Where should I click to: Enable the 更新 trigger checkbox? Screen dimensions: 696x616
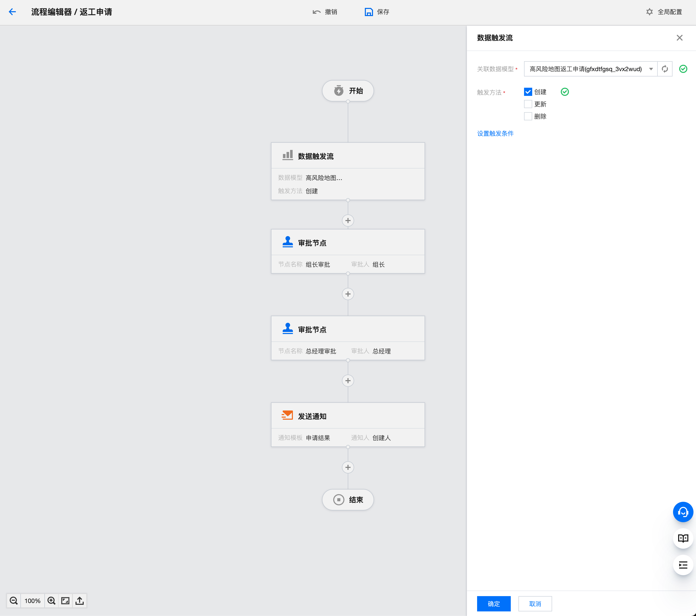point(528,104)
